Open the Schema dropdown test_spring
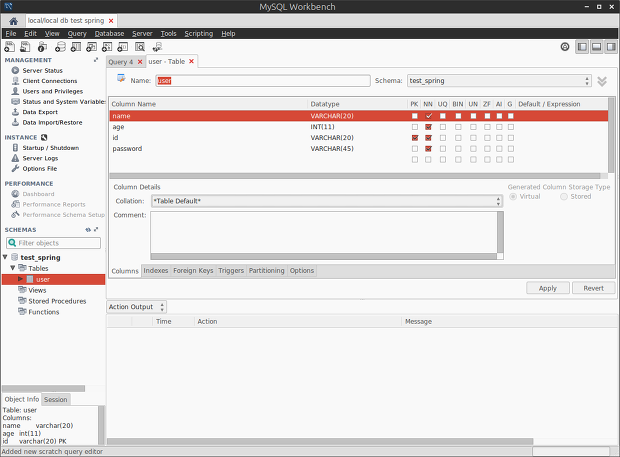This screenshot has height=457, width=620. [x=499, y=81]
